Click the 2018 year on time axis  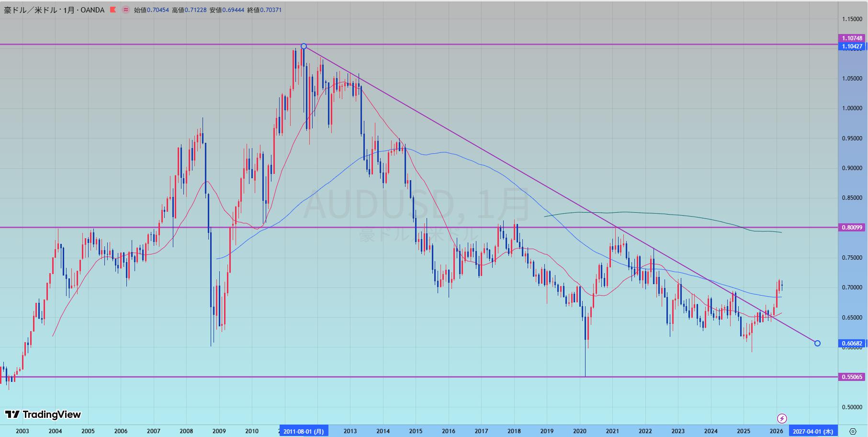[514, 431]
